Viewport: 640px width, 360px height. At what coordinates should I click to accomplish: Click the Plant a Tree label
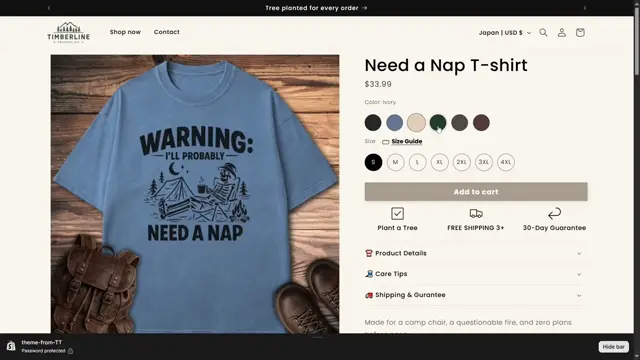(397, 228)
